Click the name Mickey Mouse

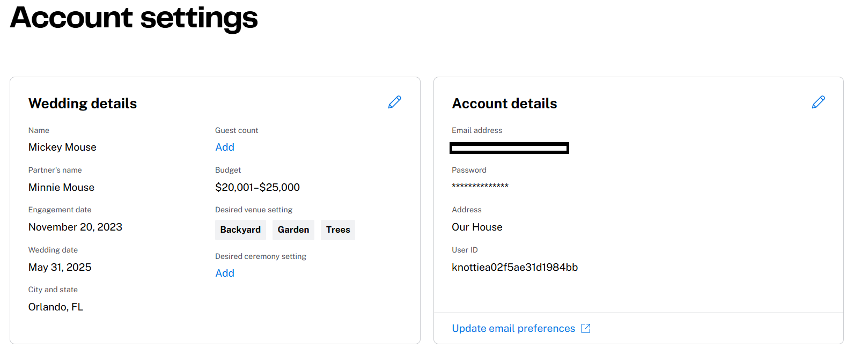tap(62, 147)
